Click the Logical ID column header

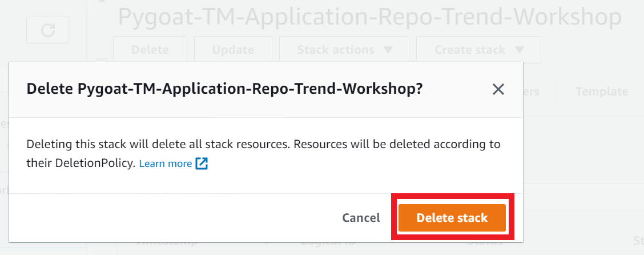[328, 241]
